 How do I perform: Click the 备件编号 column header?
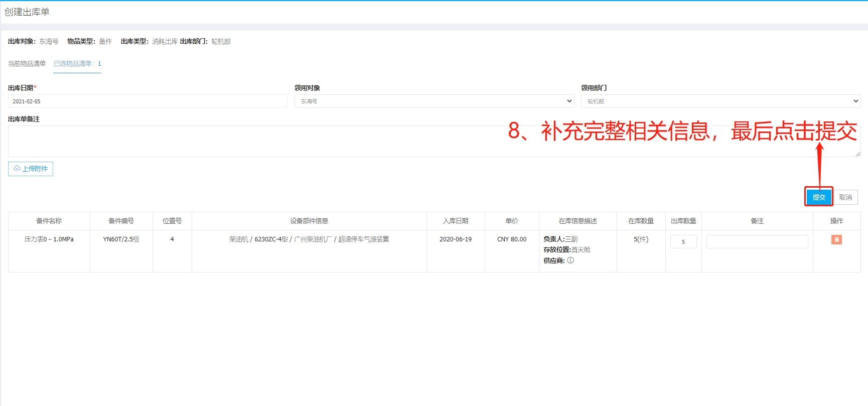(121, 221)
